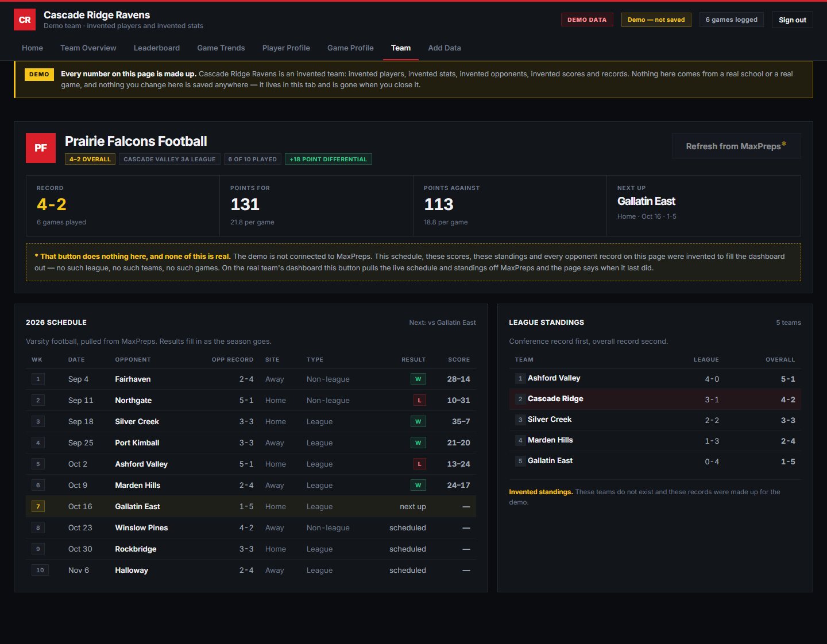The width and height of the screenshot is (827, 644).
Task: Click the +18 Point Differential tag
Action: pos(329,159)
